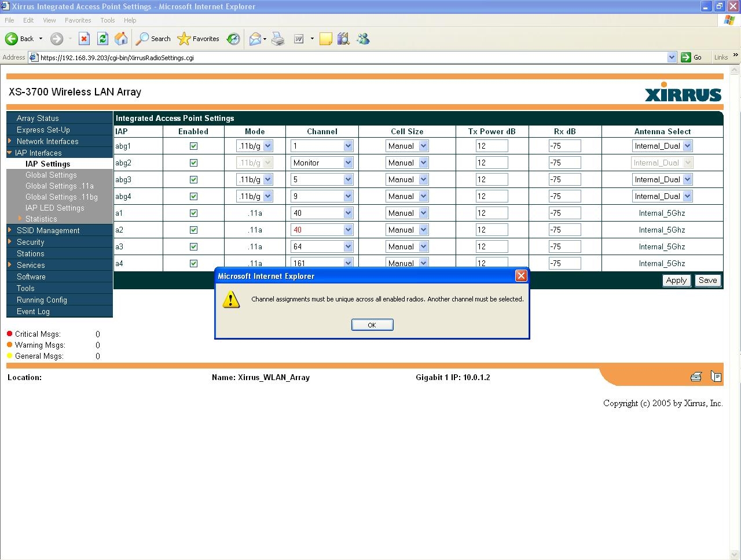Toggle Enabled checkbox for a2 radio
This screenshot has height=560, width=741.
point(193,230)
